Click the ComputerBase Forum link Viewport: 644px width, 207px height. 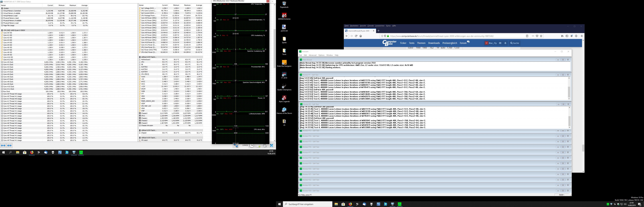pos(463,43)
